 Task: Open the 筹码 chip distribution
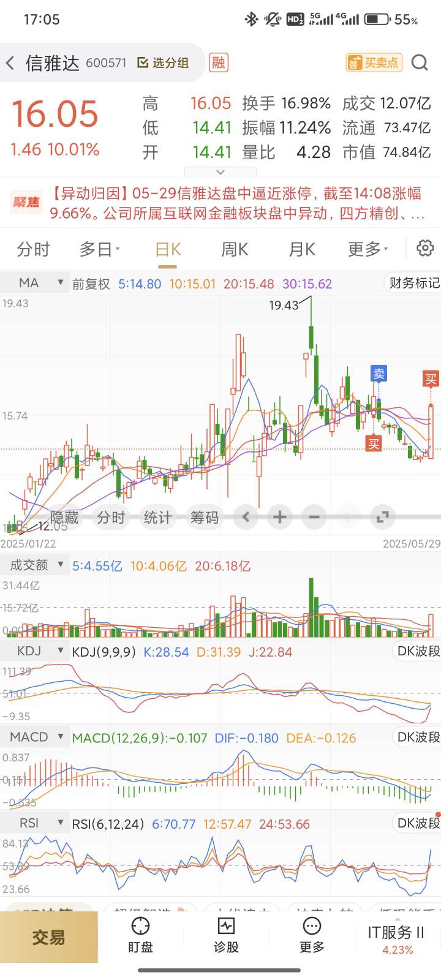click(204, 518)
